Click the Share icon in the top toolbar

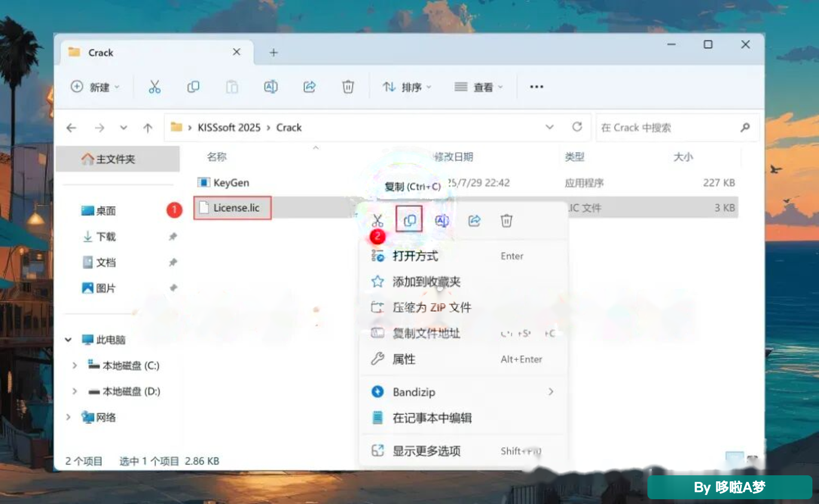(x=309, y=87)
